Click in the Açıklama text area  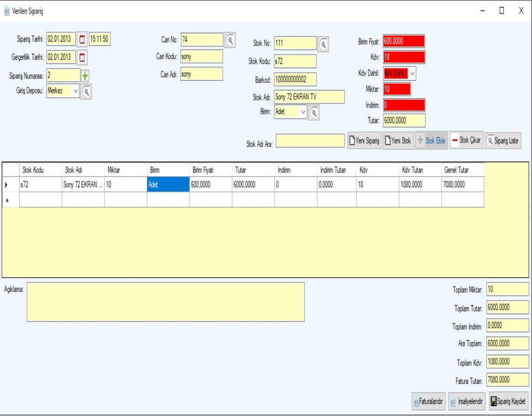165,302
